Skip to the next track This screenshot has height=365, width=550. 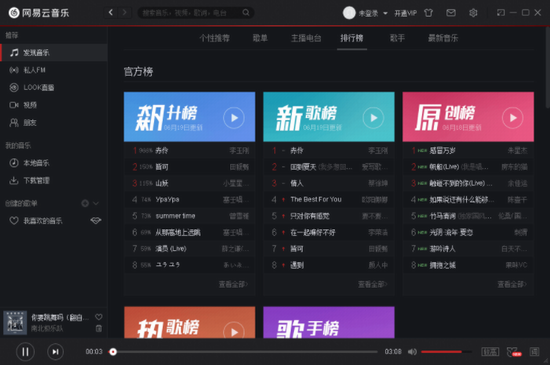55,352
